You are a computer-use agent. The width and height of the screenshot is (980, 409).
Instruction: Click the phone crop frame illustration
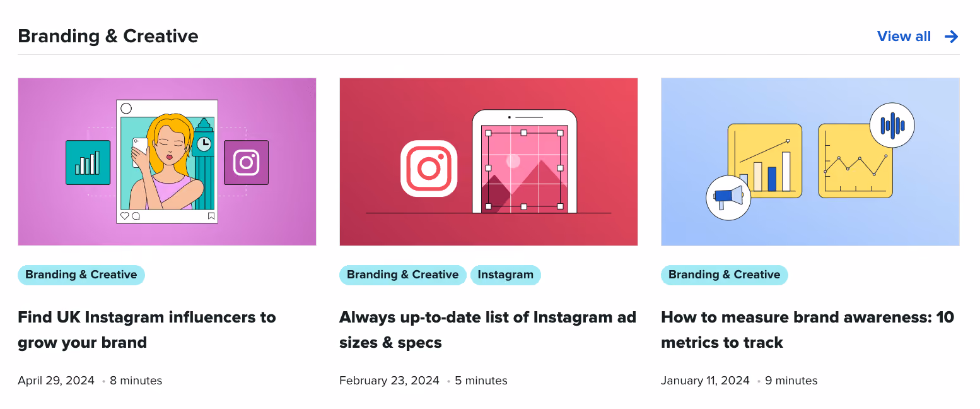click(x=524, y=162)
